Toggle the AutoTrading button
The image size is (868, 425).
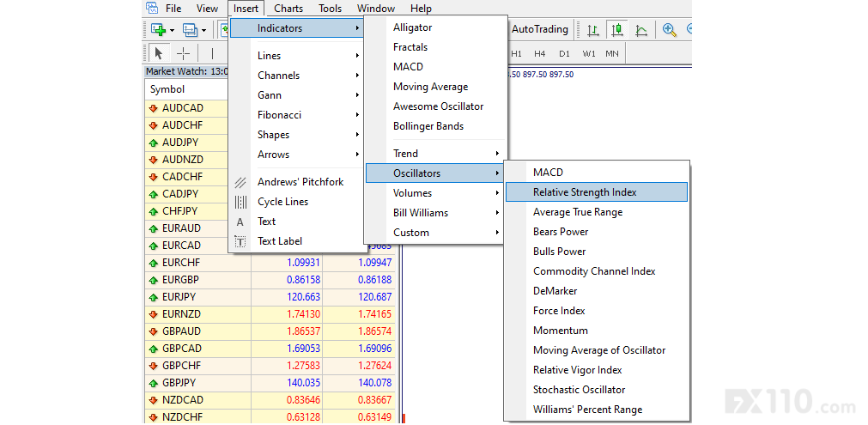click(x=540, y=29)
